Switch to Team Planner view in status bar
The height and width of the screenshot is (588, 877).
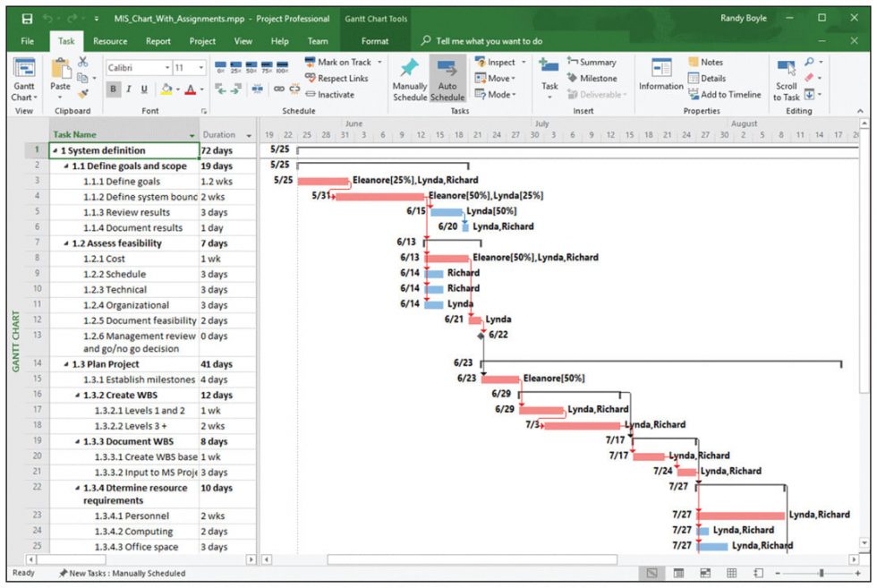pos(705,573)
